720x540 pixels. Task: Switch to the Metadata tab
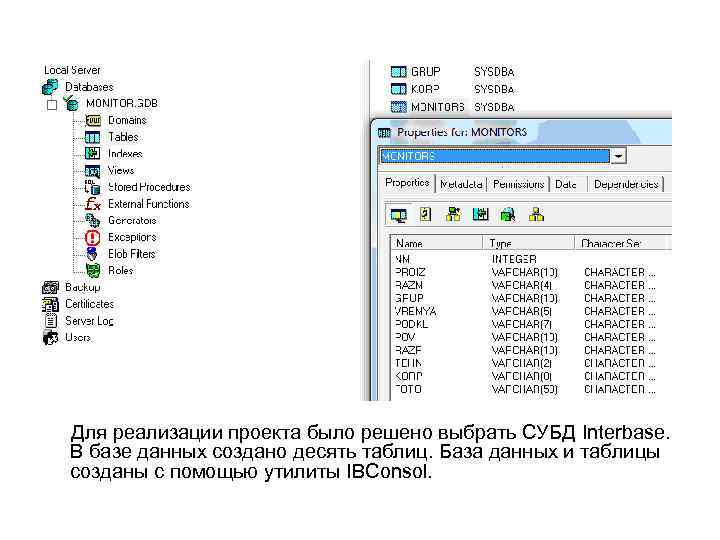[x=461, y=184]
